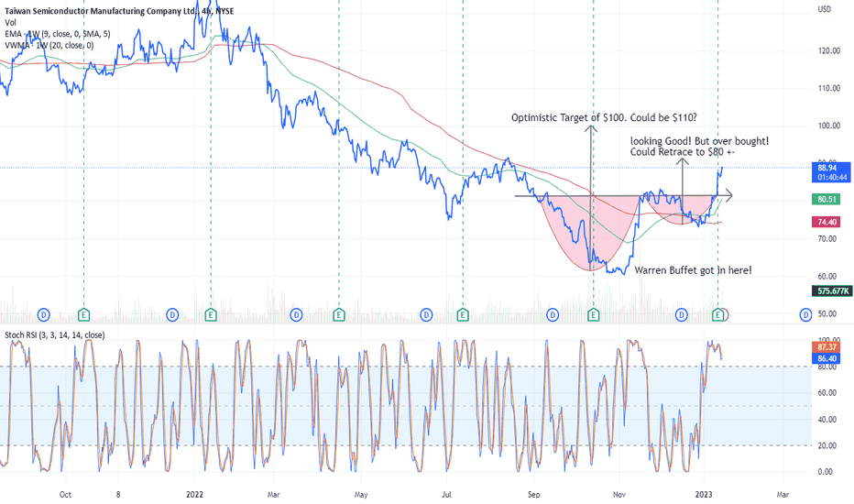
Task: Select the VWMA indicator legend entry
Action: pyautogui.click(x=49, y=45)
